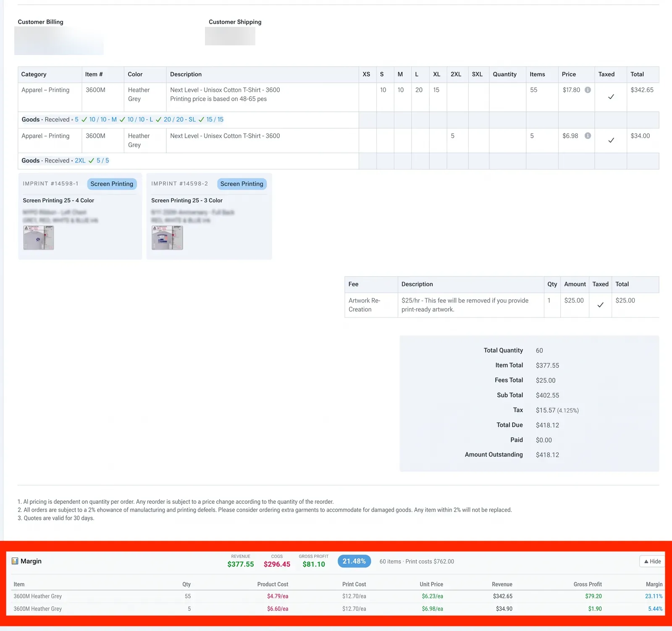Screen dimensions: 672x631
Task: Collapse the Margin panel with the Hide button
Action: [x=652, y=561]
